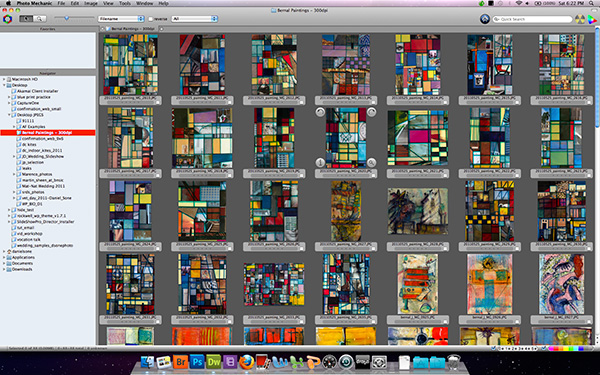Select the vocation talk folder
The height and width of the screenshot is (375, 600).
tap(29, 239)
